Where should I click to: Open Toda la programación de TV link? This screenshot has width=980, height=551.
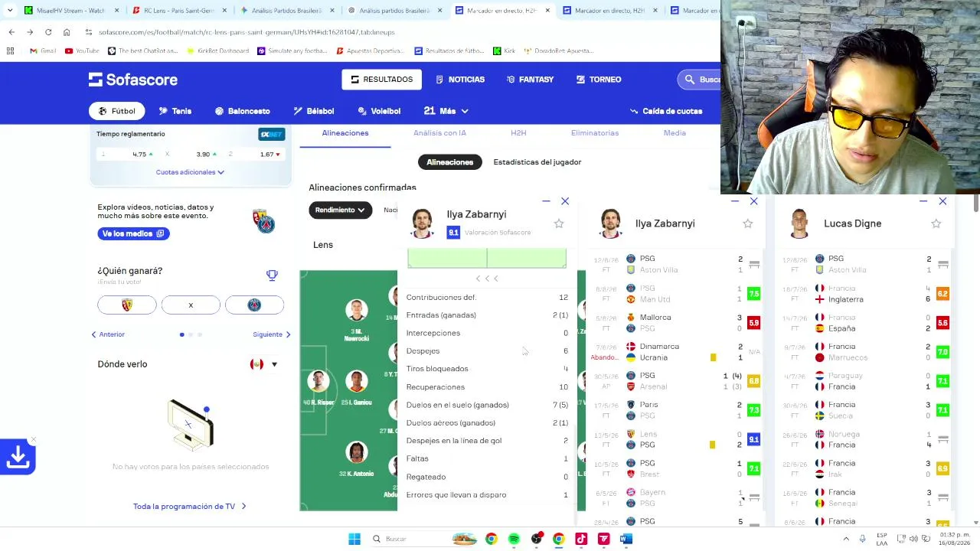pyautogui.click(x=190, y=507)
